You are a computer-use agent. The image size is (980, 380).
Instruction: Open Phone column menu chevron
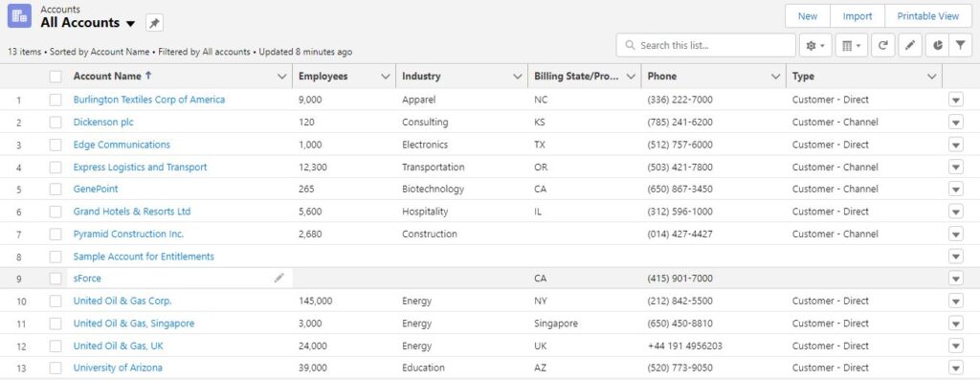coord(775,77)
